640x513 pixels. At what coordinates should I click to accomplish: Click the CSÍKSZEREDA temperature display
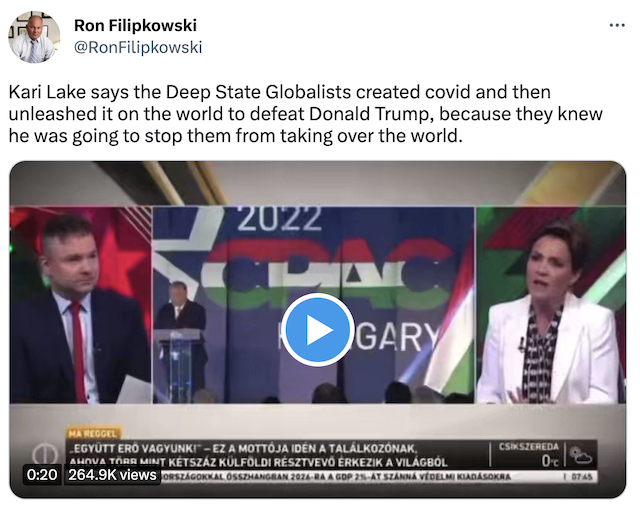click(x=529, y=454)
